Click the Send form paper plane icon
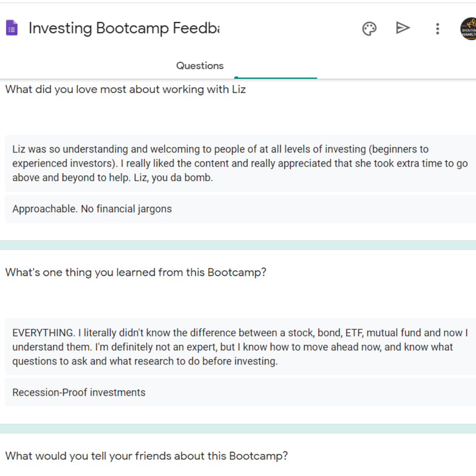This screenshot has height=476, width=476. point(403,28)
